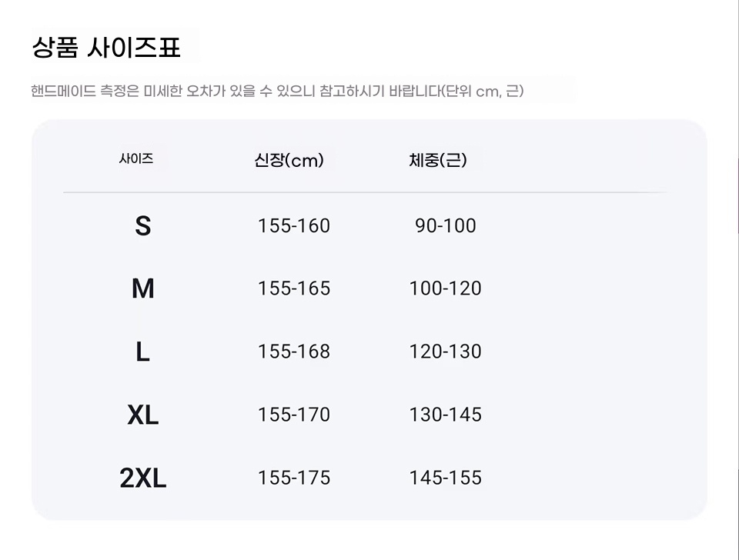Pick the 130-145 weight cell

(x=445, y=415)
